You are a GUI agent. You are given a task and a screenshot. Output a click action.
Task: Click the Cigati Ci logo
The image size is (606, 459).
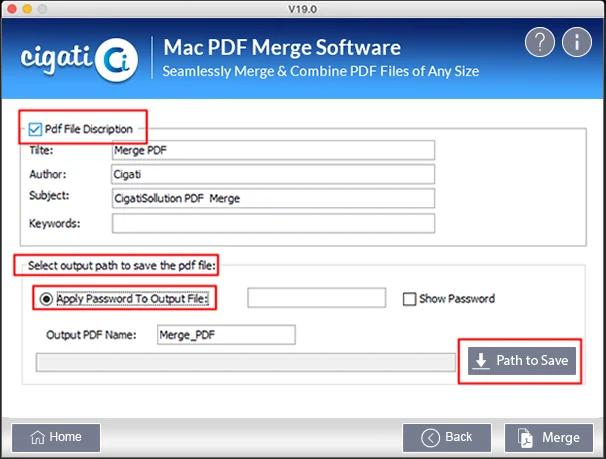pos(79,60)
